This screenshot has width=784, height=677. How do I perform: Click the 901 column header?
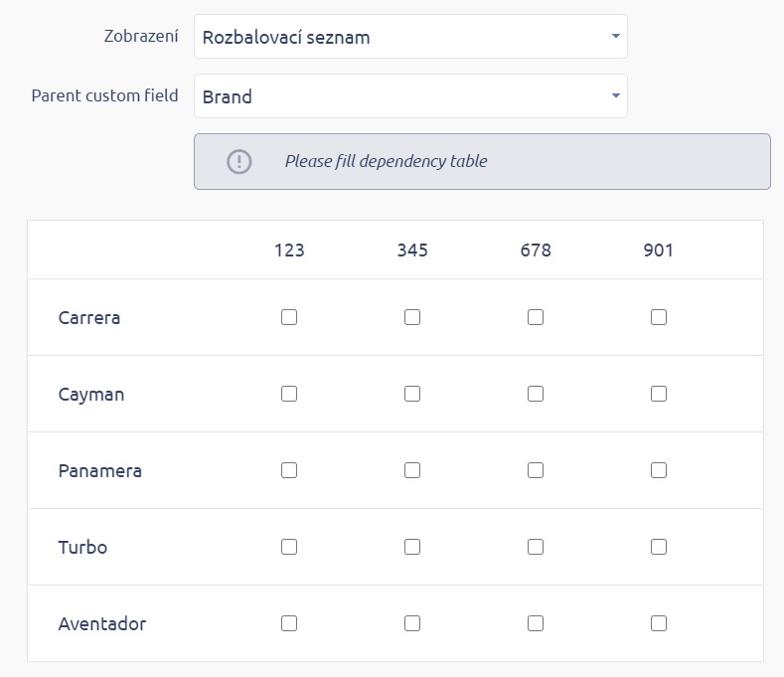point(659,251)
